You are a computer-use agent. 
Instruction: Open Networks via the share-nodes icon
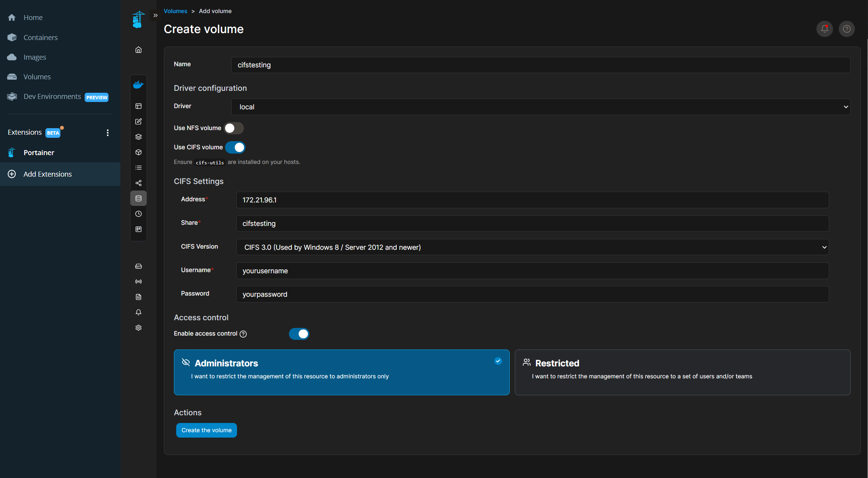[139, 183]
